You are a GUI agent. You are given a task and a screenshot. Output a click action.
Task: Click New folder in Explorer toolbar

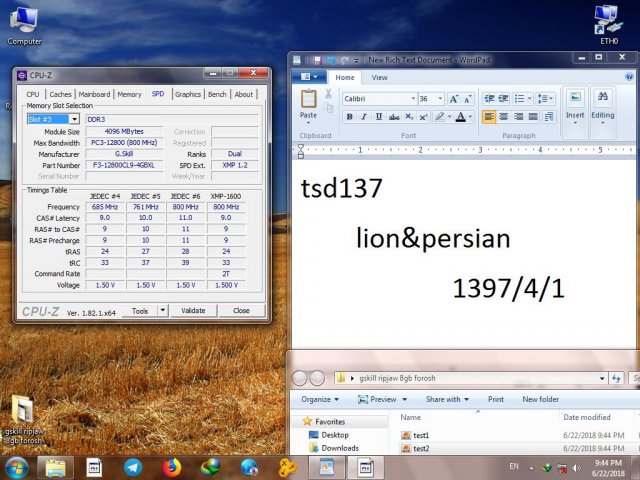click(x=540, y=400)
